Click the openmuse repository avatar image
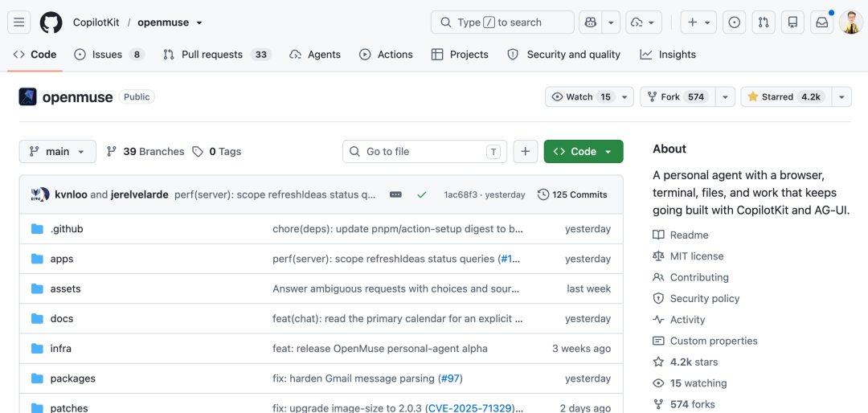868x413 pixels. [27, 97]
